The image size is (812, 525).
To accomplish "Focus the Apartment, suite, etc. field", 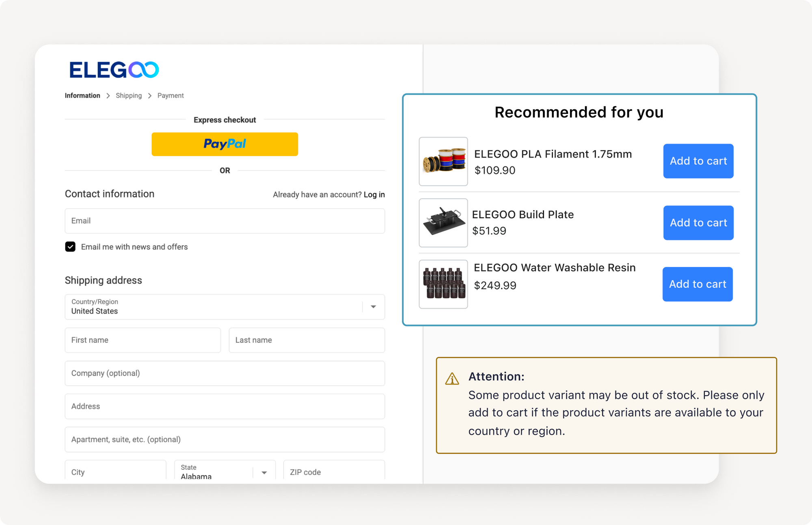I will (225, 439).
